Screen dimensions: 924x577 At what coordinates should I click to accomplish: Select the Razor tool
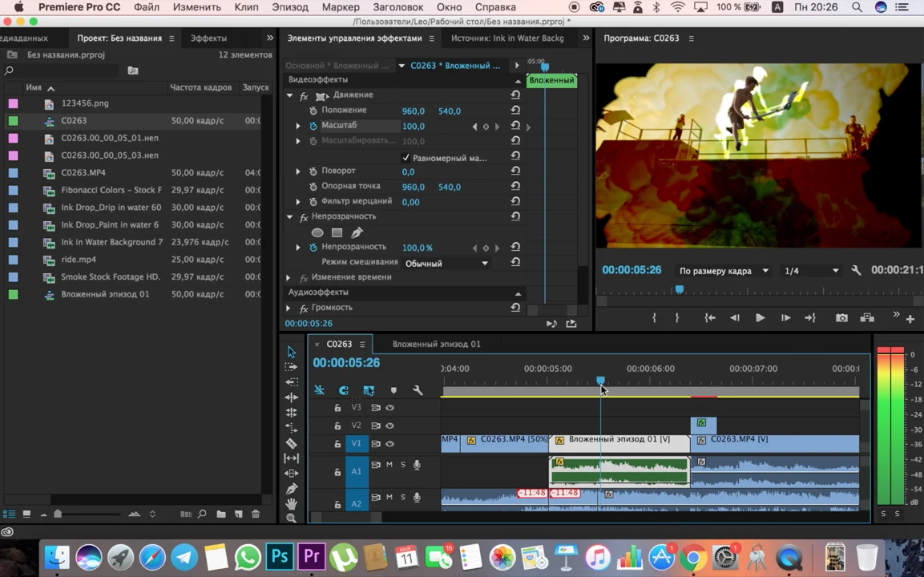point(291,443)
